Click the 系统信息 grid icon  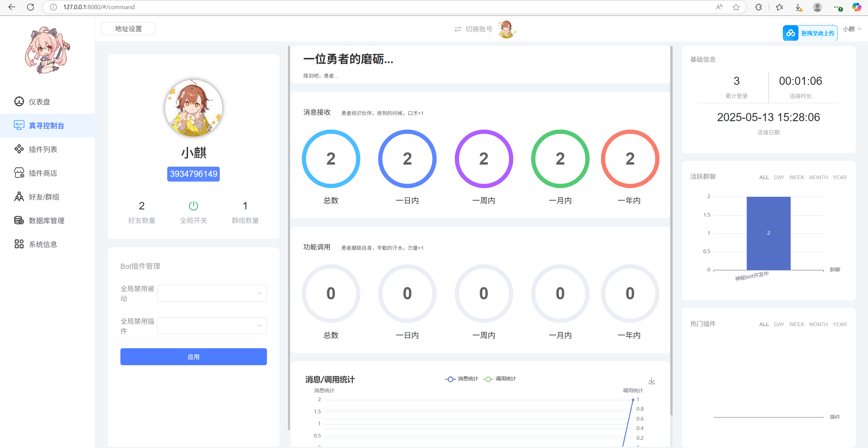[19, 244]
